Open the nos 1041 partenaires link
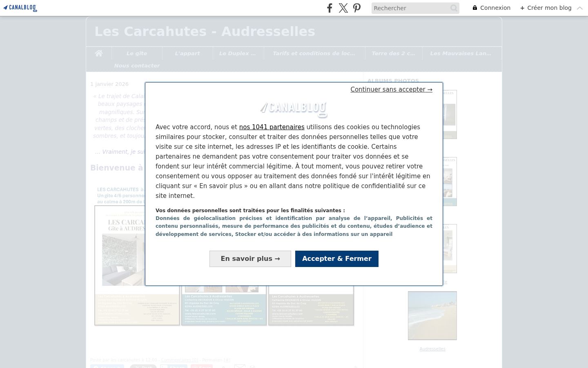The width and height of the screenshot is (588, 368). pyautogui.click(x=272, y=127)
